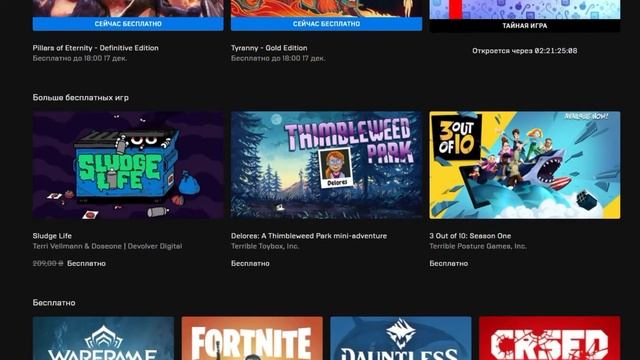Click the Tyranny cover artwork
This screenshot has width=640, height=360.
point(327,8)
